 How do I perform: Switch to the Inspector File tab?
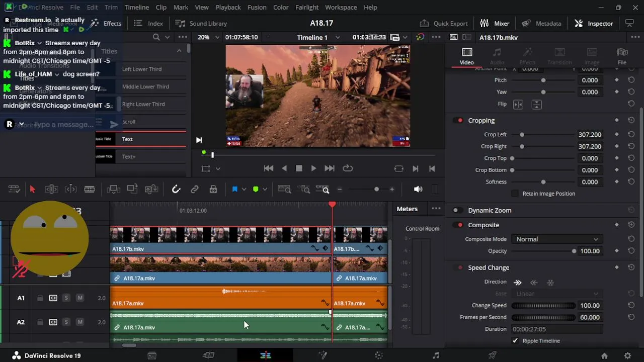622,56
